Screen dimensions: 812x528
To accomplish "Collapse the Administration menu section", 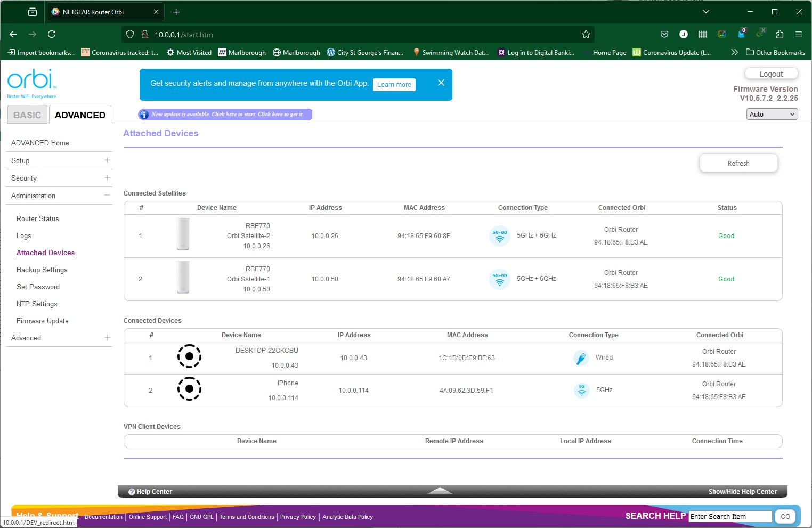I will (x=107, y=196).
